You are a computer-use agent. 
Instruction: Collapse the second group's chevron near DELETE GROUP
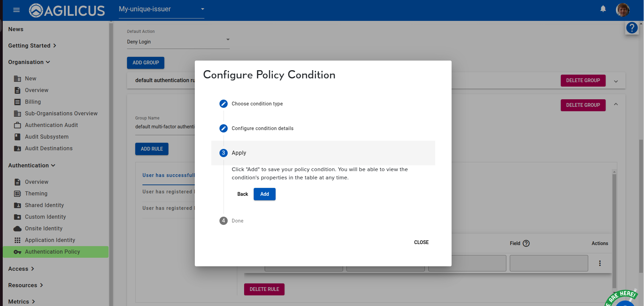tap(616, 104)
